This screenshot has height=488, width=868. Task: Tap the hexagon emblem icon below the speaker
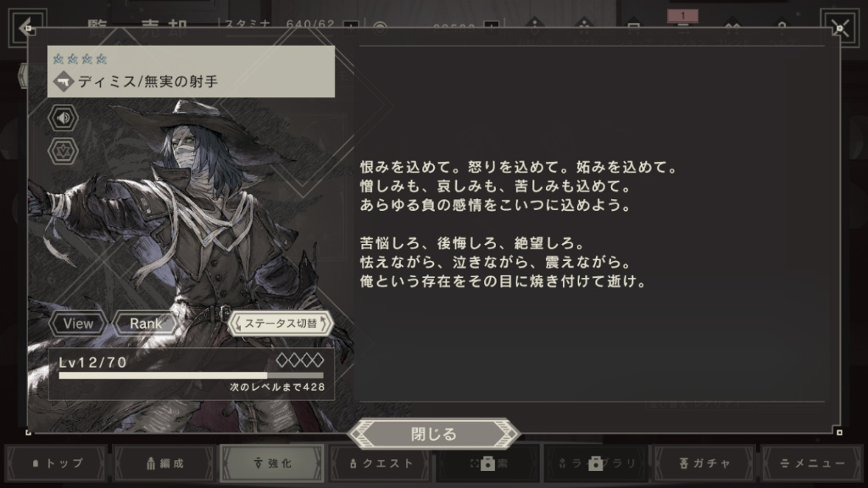[63, 151]
